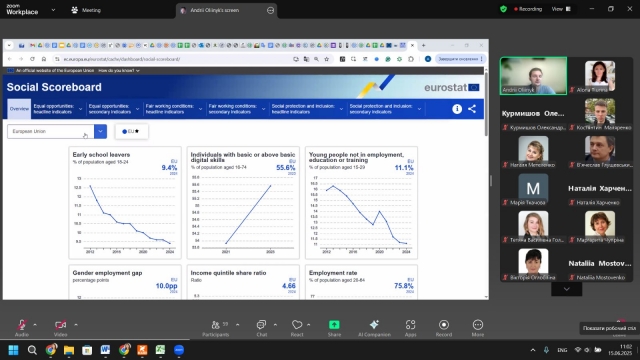Click the share icon on Scoreboard
640x360 pixels.
pos(472,109)
